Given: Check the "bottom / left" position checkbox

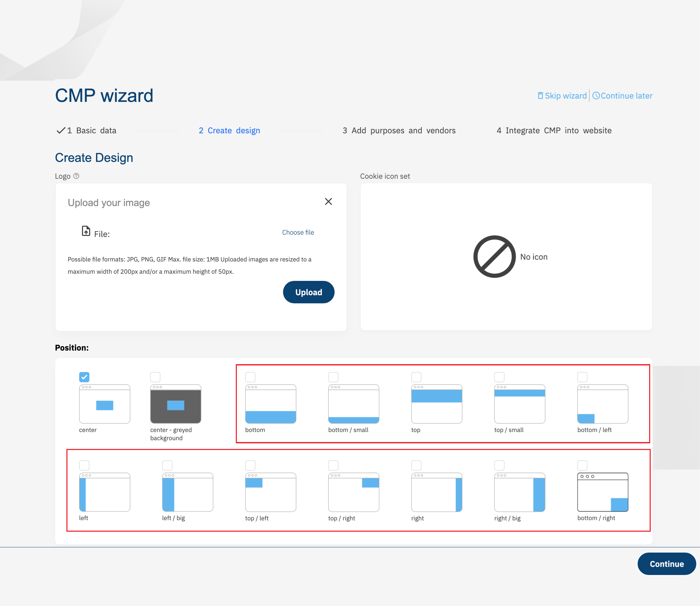Looking at the screenshot, I should pos(582,377).
